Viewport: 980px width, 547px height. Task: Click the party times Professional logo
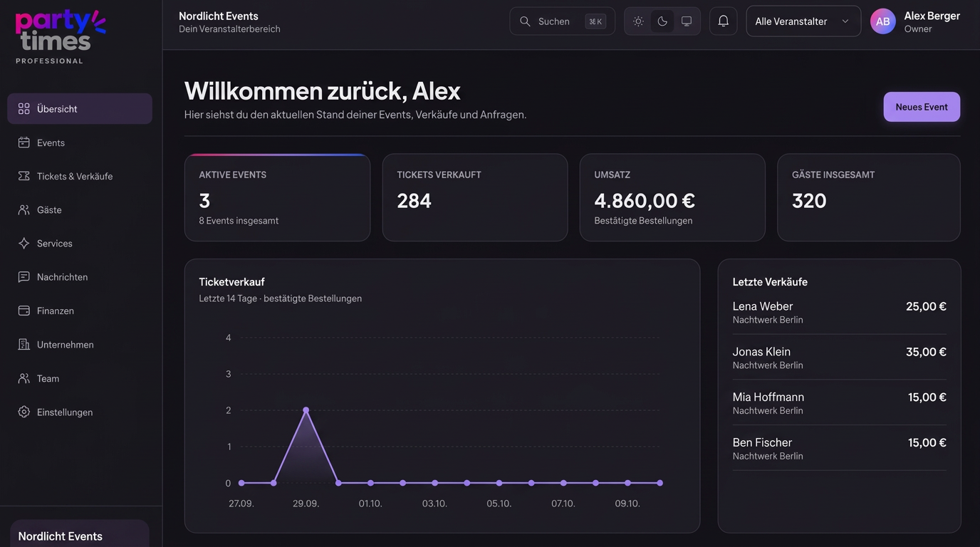pyautogui.click(x=61, y=37)
